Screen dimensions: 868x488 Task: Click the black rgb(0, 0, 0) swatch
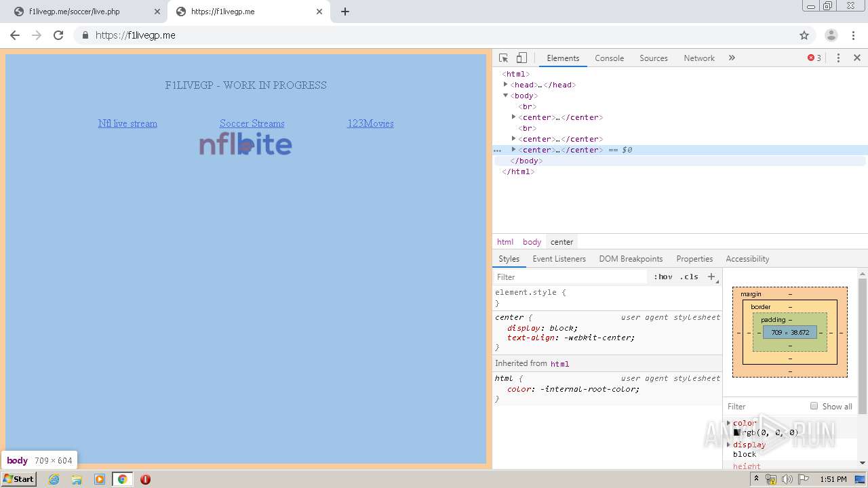tap(737, 432)
